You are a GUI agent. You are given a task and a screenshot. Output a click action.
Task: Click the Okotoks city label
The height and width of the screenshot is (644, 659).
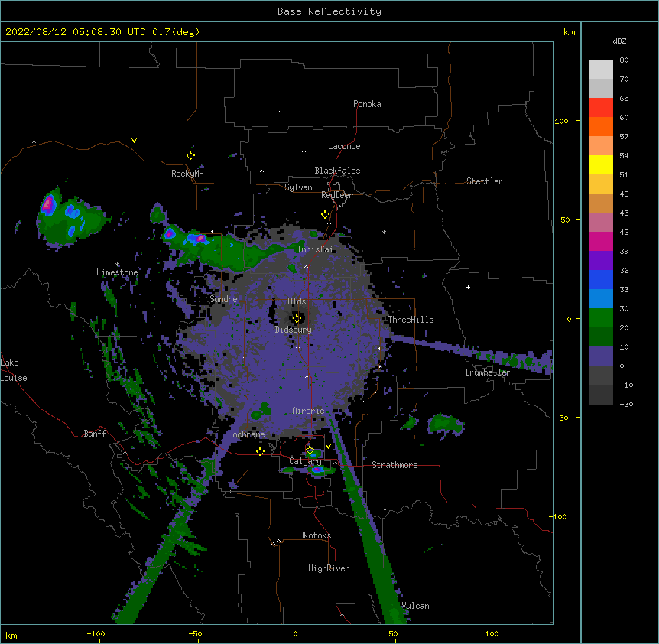point(315,535)
